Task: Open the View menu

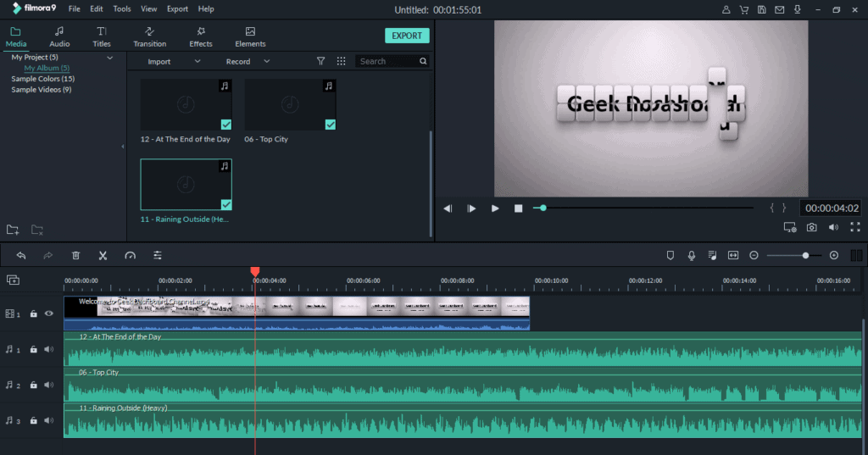Action: click(148, 8)
